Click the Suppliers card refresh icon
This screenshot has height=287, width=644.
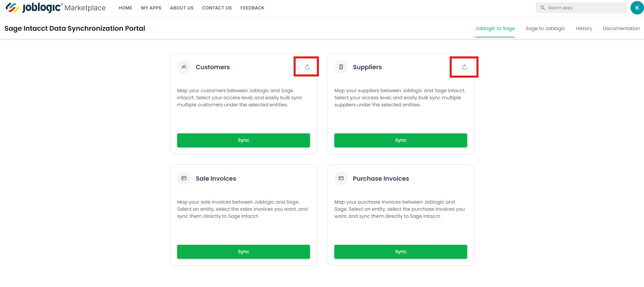click(464, 67)
